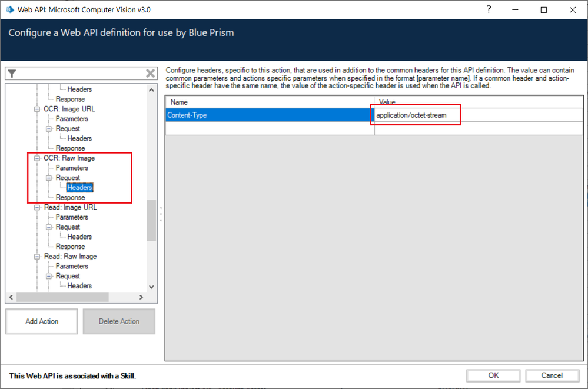Collapse the Read: Raw Image node
Screen dimensions: 588x389
[x=36, y=257]
